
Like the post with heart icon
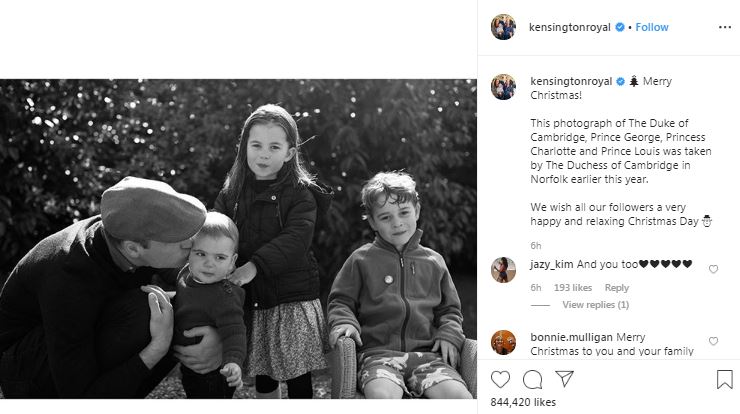[500, 379]
